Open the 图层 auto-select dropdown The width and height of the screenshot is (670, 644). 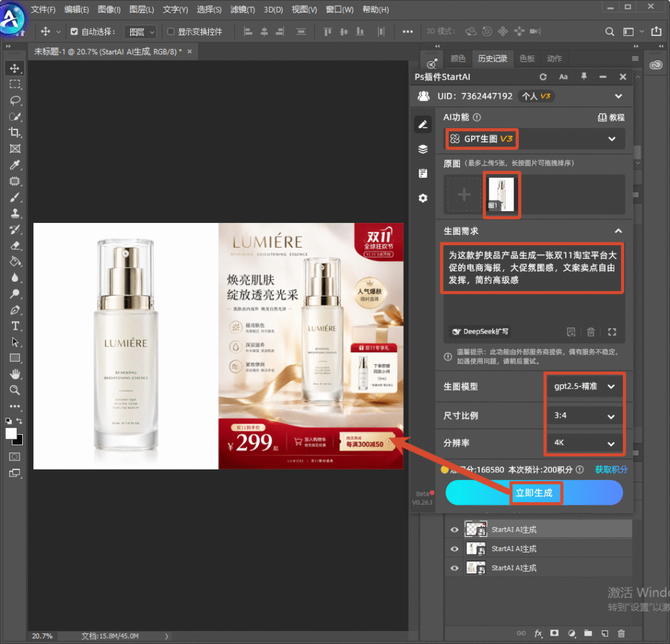[x=141, y=32]
